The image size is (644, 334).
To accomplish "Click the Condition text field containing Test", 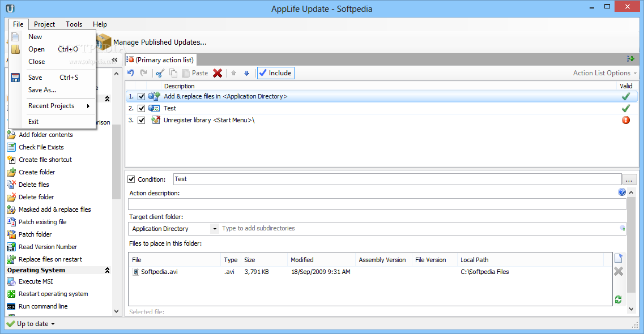I will 397,179.
